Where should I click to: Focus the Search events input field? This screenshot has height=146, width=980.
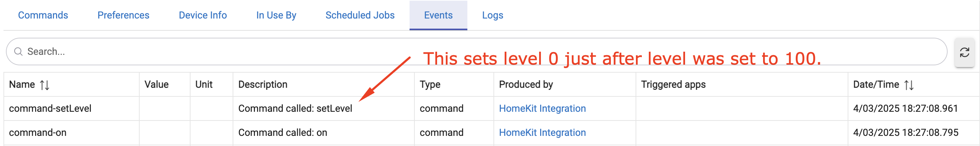click(x=477, y=51)
